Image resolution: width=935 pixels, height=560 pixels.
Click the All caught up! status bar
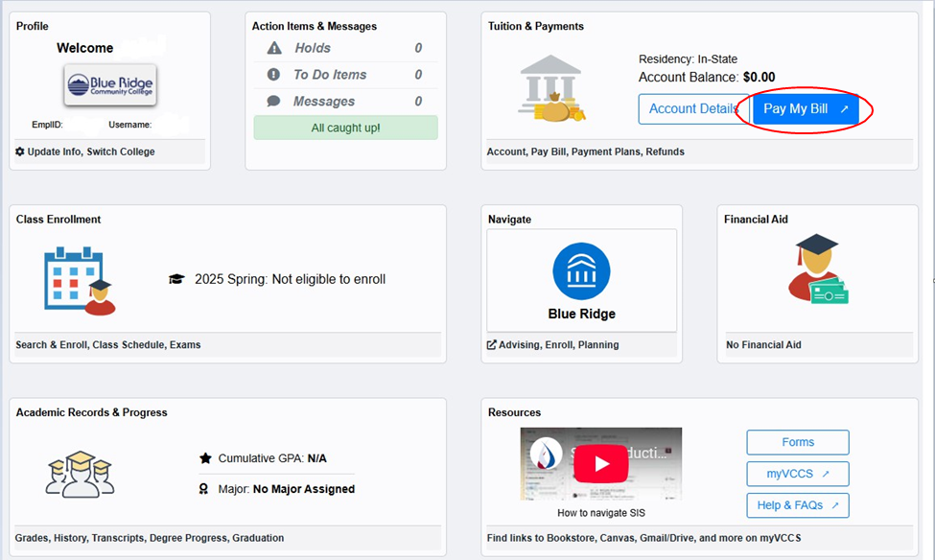(345, 128)
